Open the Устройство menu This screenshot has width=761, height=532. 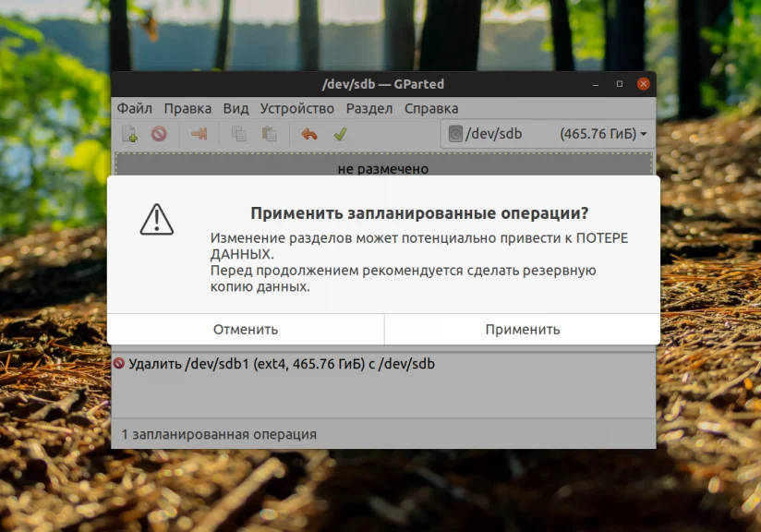[296, 108]
